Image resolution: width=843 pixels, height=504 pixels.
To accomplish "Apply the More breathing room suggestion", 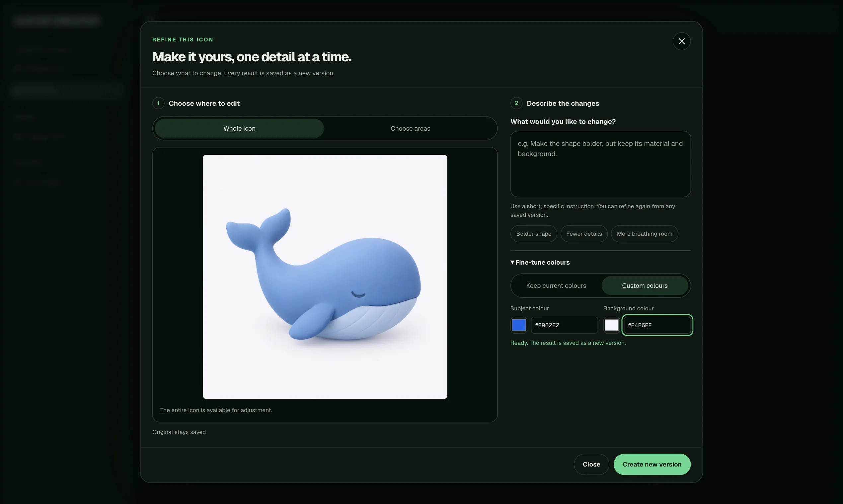I will click(x=644, y=234).
